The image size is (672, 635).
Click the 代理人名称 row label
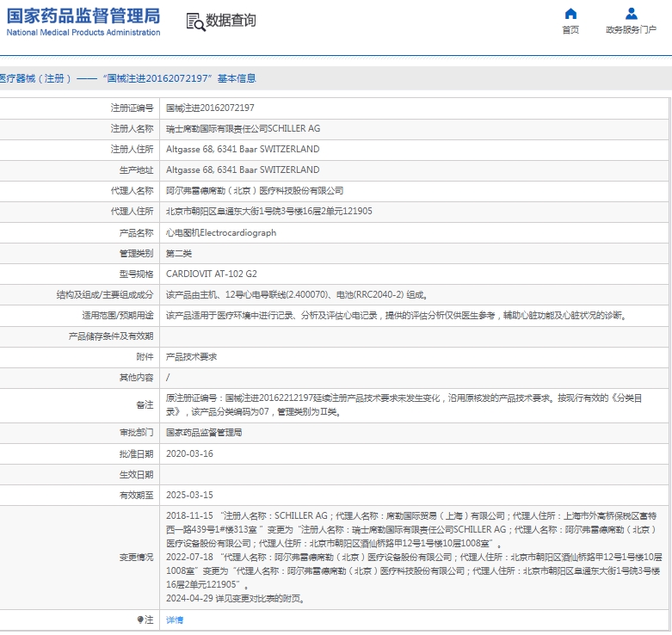pyautogui.click(x=132, y=191)
